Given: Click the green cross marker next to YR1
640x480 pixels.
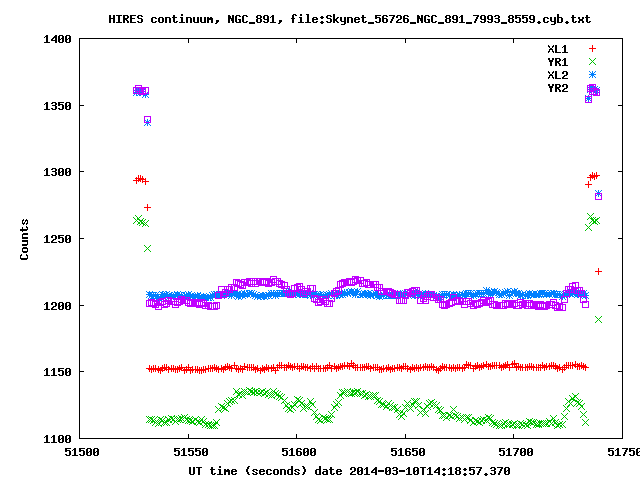Looking at the screenshot, I should 592,62.
